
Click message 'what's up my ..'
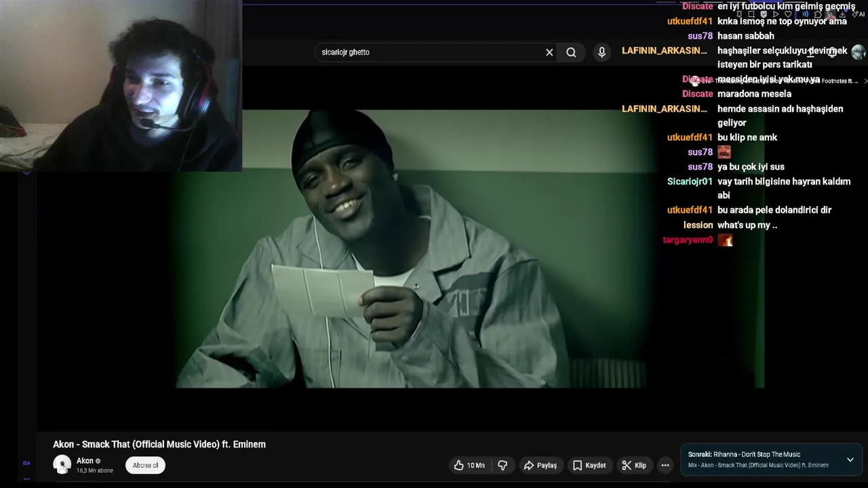point(747,224)
